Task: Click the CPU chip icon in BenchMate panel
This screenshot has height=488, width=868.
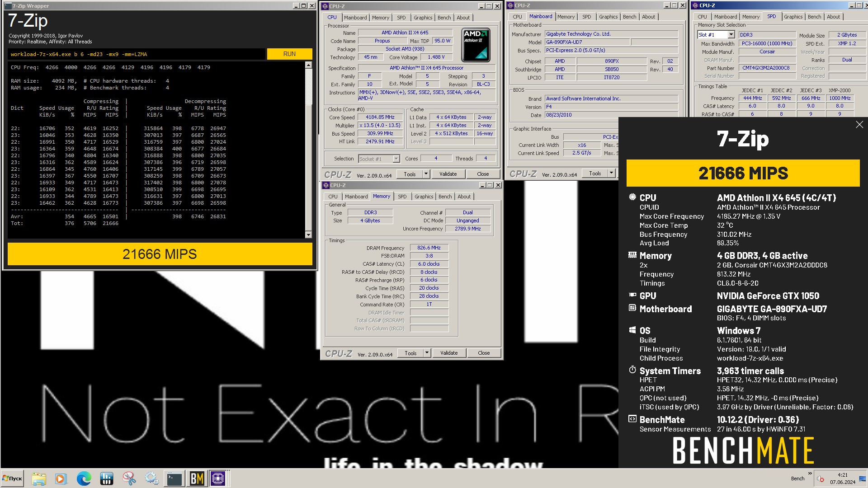Action: [x=632, y=197]
